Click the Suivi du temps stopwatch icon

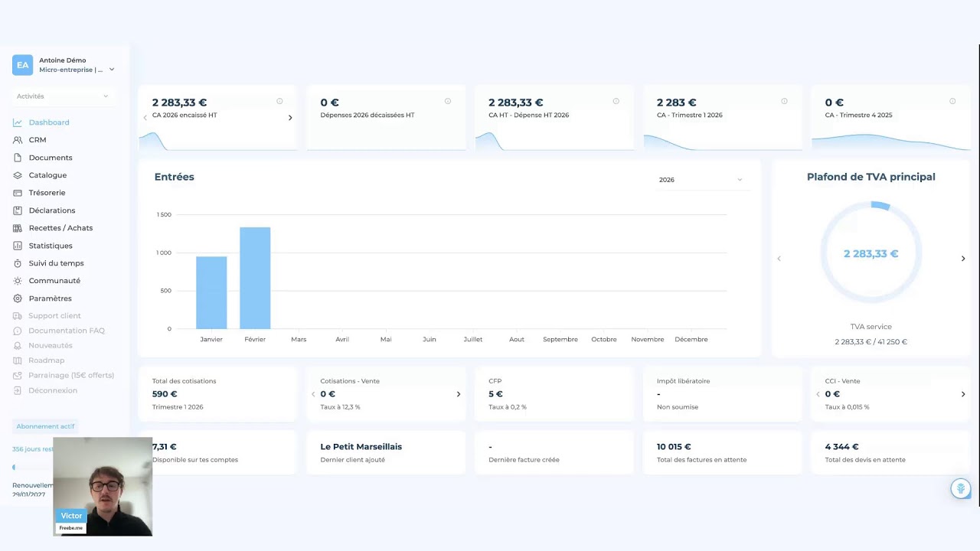(x=18, y=263)
